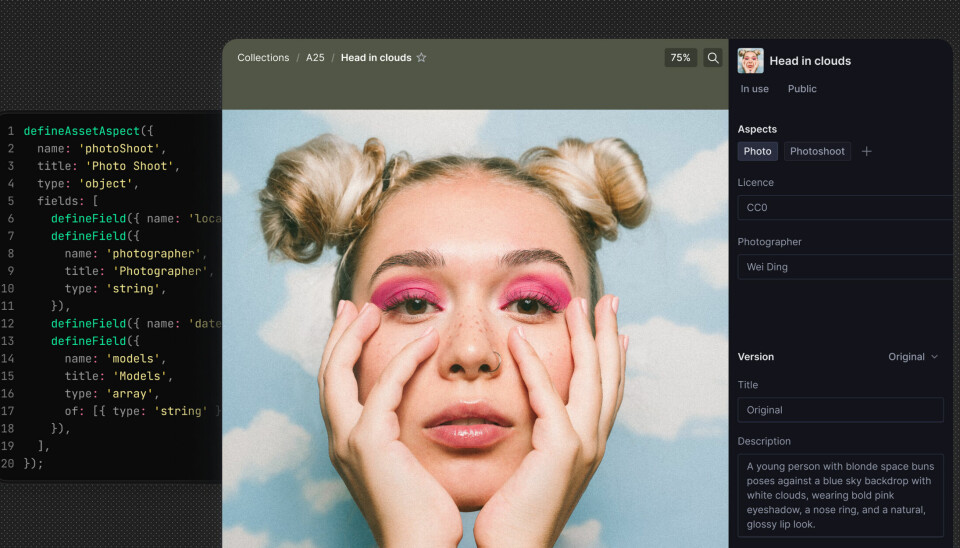Click line number 20 in code
Image resolution: width=960 pixels, height=548 pixels.
7,464
